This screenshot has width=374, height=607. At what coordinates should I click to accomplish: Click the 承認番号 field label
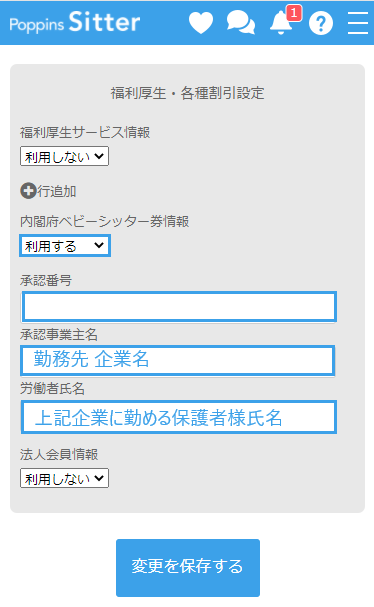(46, 280)
